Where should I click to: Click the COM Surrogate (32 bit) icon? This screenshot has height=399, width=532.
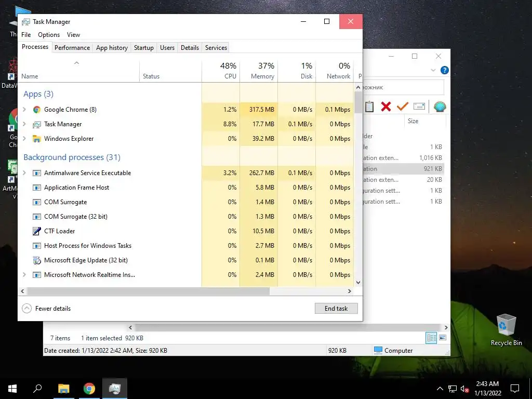37,217
